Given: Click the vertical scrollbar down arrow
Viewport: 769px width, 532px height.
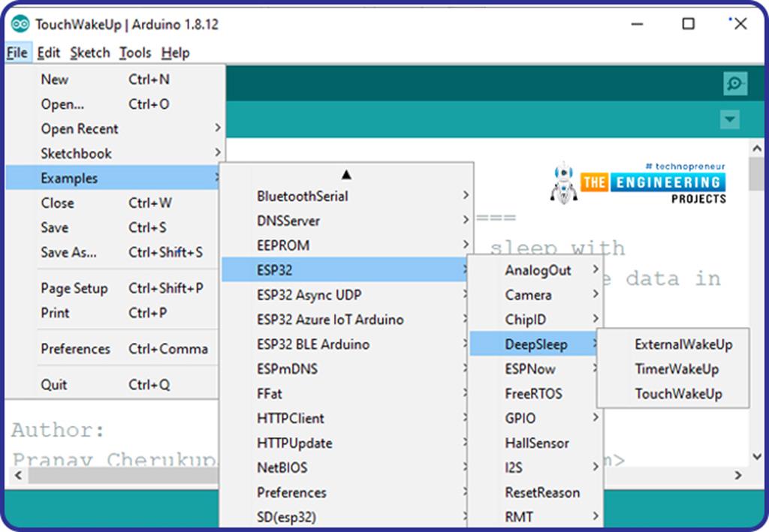Looking at the screenshot, I should [757, 456].
